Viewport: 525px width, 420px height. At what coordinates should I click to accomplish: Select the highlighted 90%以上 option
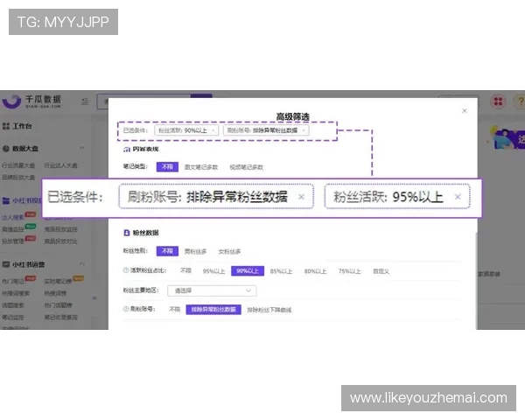click(248, 271)
